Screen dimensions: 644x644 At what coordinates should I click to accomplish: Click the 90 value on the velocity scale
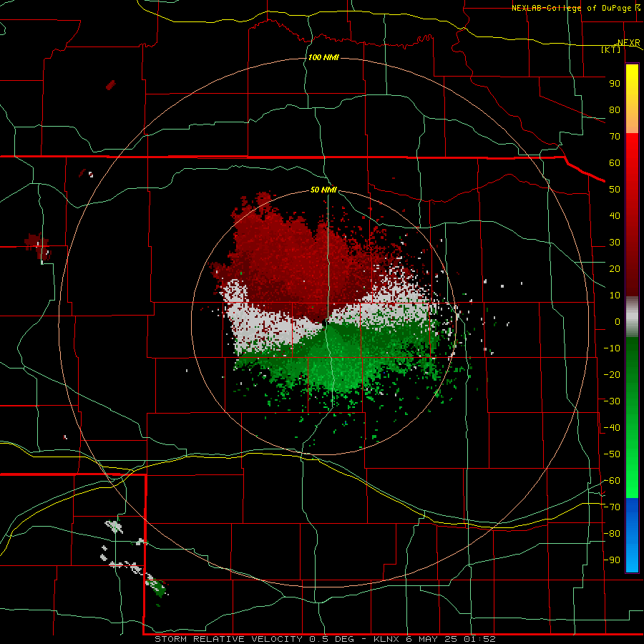click(x=615, y=84)
